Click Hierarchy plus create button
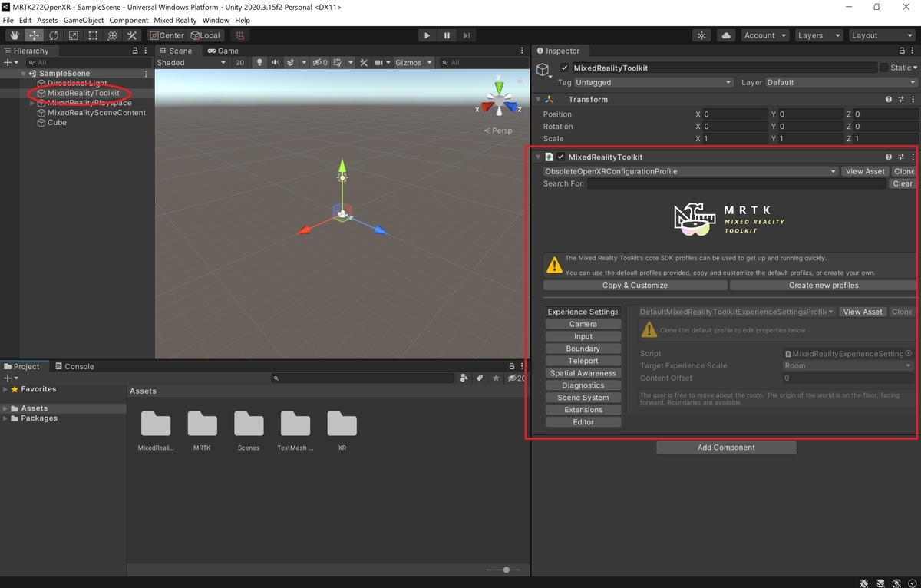This screenshot has height=588, width=921. point(10,62)
